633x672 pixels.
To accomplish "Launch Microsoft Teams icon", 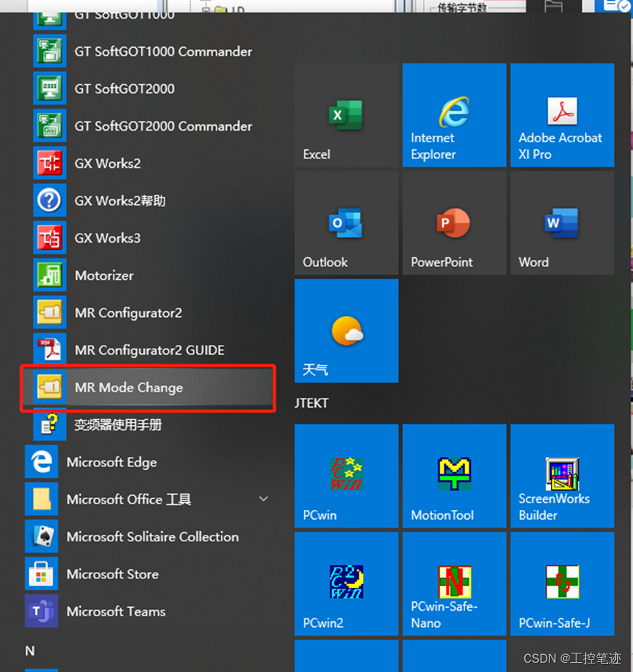I will point(41,611).
